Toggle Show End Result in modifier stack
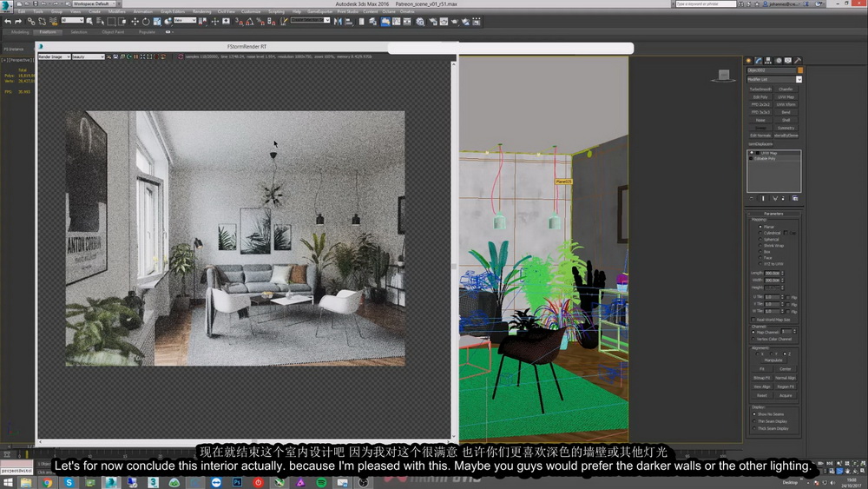Viewport: 868px width, 489px height. (763, 198)
